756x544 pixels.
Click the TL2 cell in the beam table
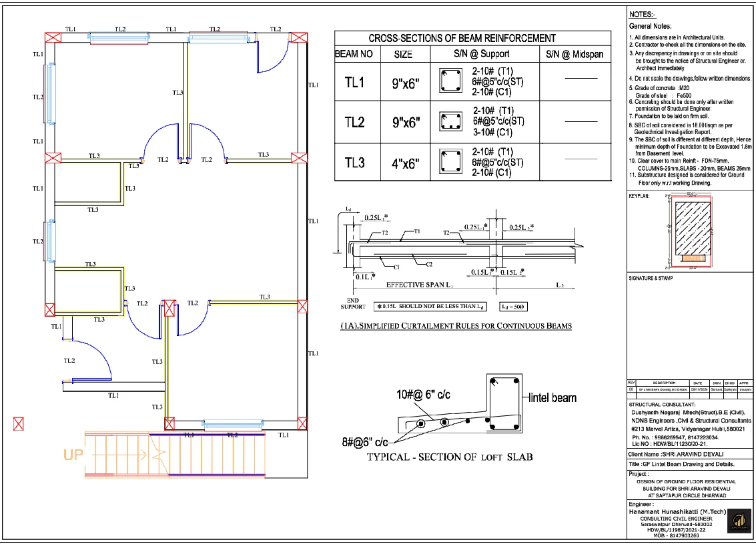click(x=354, y=123)
